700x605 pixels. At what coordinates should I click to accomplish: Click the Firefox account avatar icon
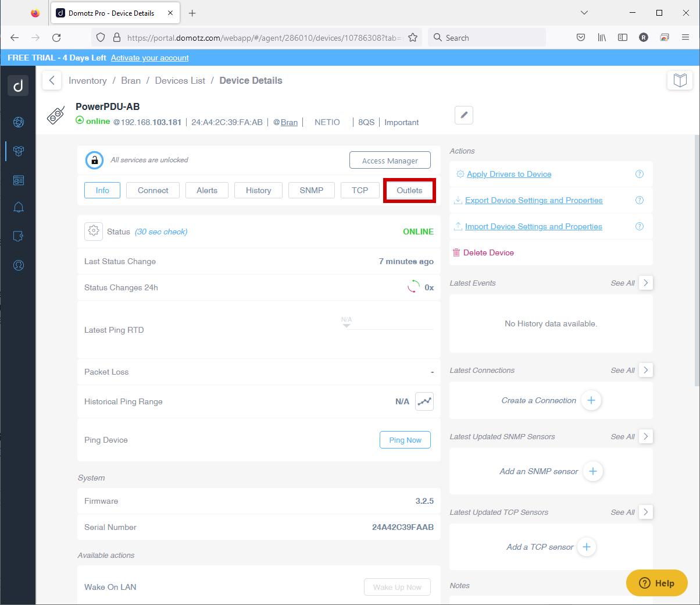(644, 37)
